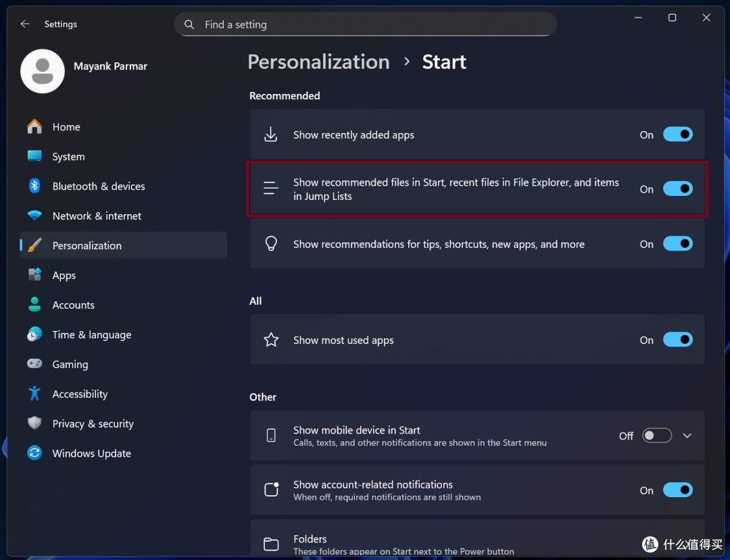Click 'When off, required notifications are still shown'
This screenshot has width=730, height=560.
pyautogui.click(x=387, y=497)
